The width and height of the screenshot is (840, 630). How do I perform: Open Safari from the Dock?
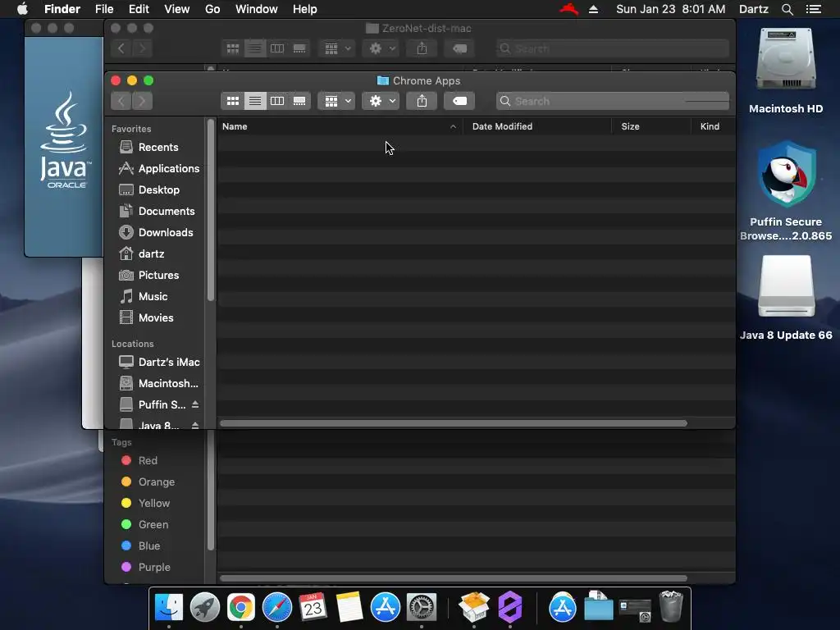click(277, 608)
